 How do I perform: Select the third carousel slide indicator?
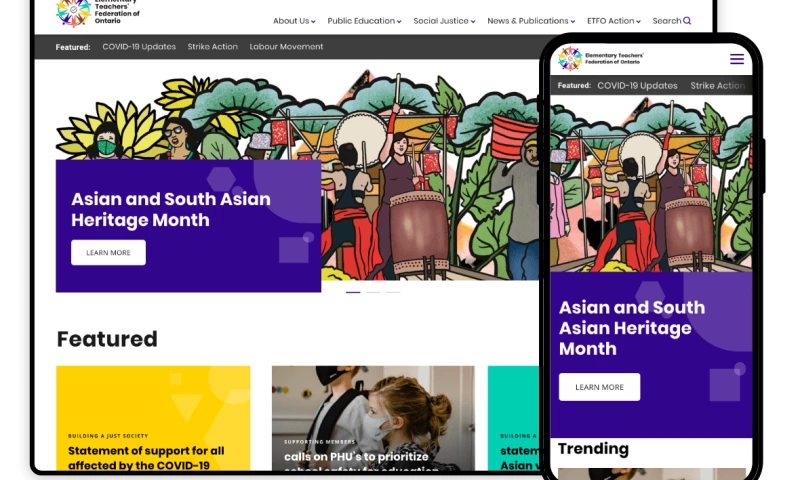pos(393,292)
